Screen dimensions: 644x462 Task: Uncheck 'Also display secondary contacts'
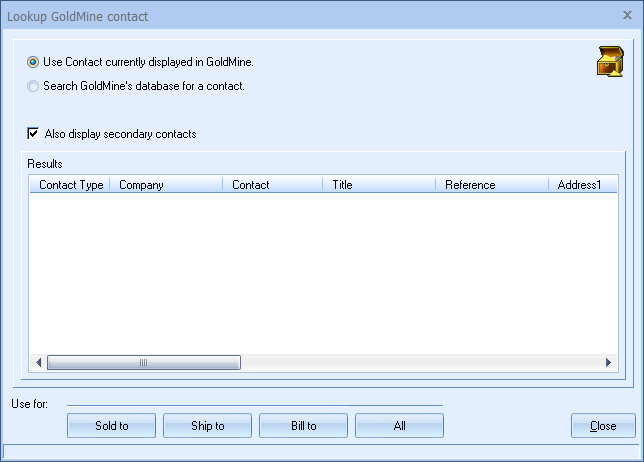[34, 134]
